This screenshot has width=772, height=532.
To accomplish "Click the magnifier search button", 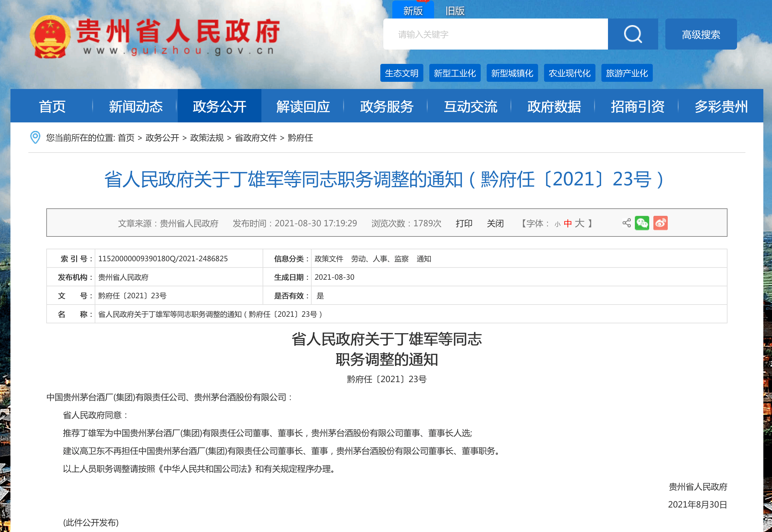I will [x=632, y=34].
